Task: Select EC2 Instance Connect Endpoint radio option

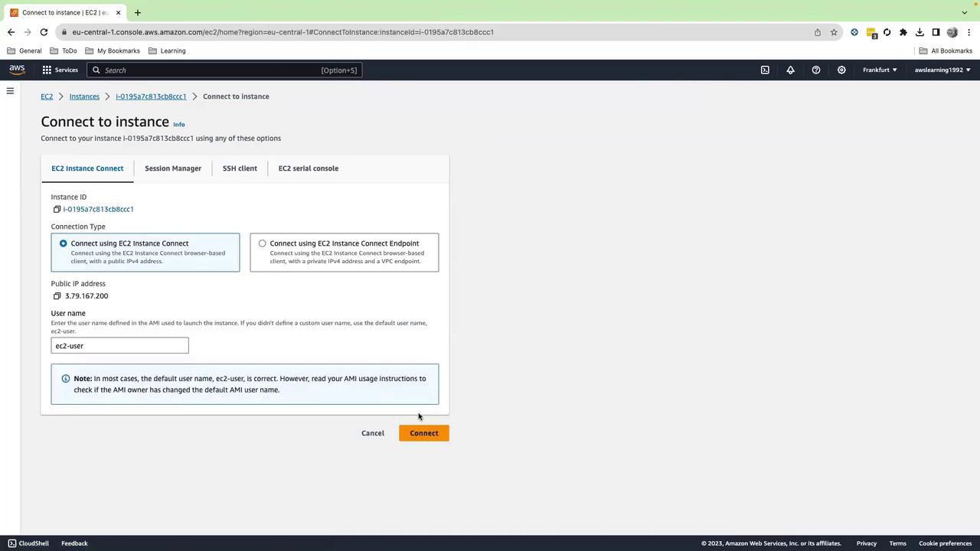Action: point(263,243)
